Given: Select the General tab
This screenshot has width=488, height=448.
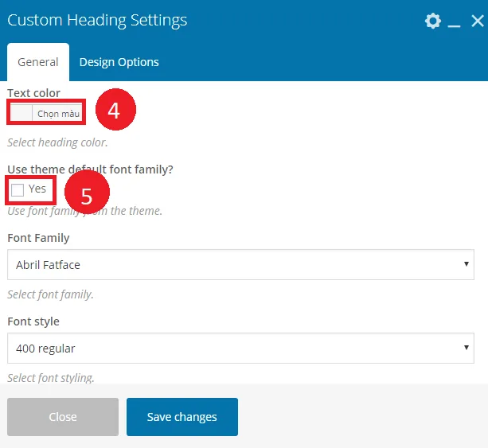Looking at the screenshot, I should pyautogui.click(x=38, y=62).
